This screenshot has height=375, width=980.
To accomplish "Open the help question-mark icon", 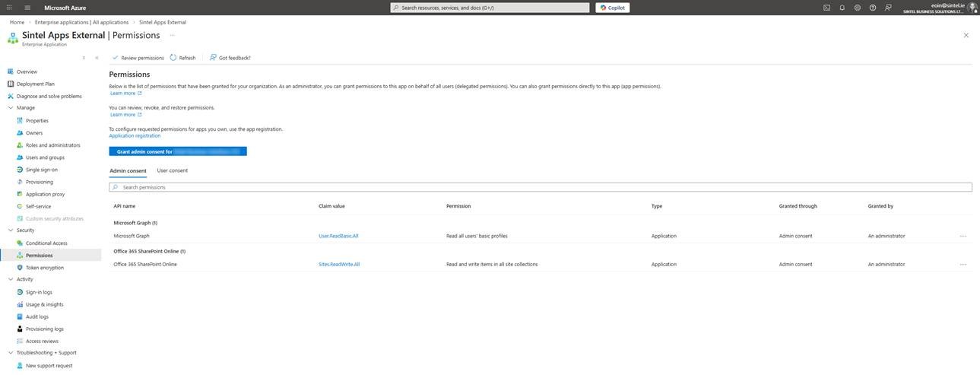I will (x=872, y=8).
